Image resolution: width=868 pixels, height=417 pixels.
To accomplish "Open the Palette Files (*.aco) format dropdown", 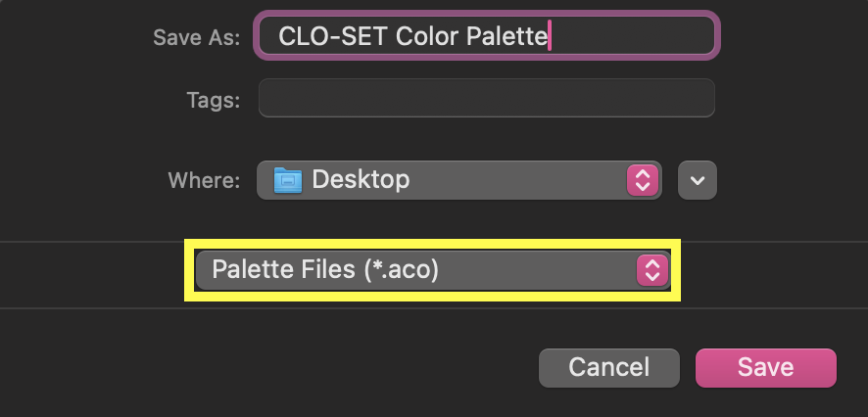I will [x=432, y=270].
